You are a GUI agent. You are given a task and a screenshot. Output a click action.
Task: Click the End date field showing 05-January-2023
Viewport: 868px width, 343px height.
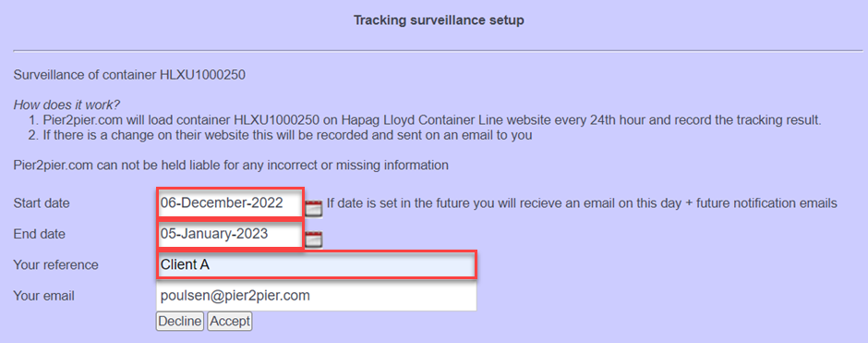[x=230, y=235]
